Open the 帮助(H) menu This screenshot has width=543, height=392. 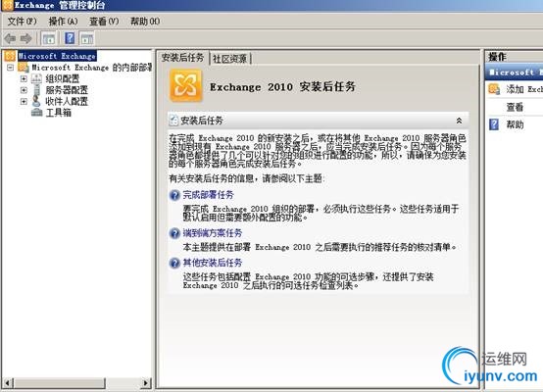click(145, 22)
